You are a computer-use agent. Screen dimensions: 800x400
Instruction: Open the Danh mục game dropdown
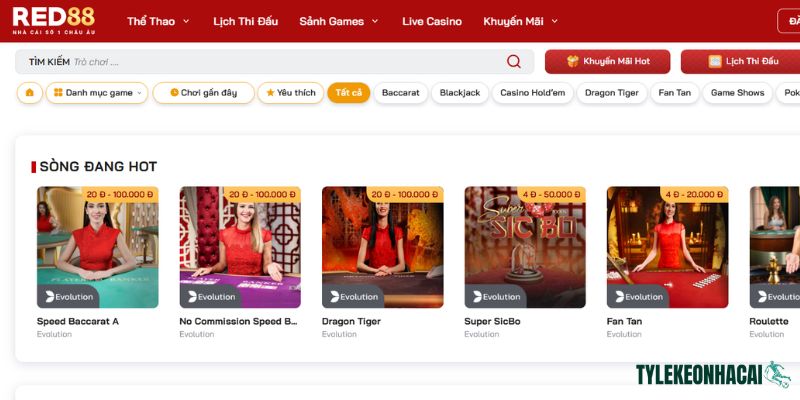click(97, 93)
